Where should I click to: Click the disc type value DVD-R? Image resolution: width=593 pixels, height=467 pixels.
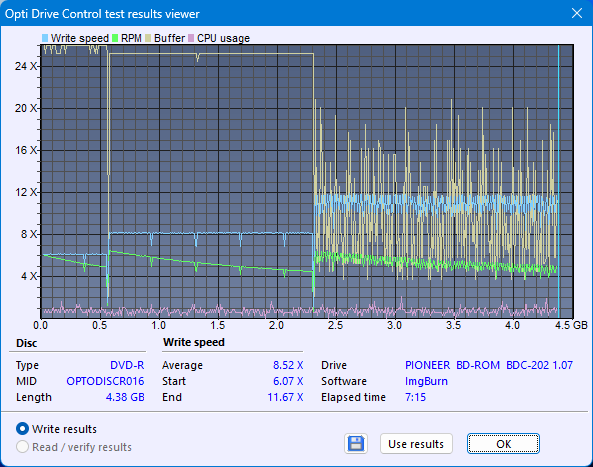[127, 365]
